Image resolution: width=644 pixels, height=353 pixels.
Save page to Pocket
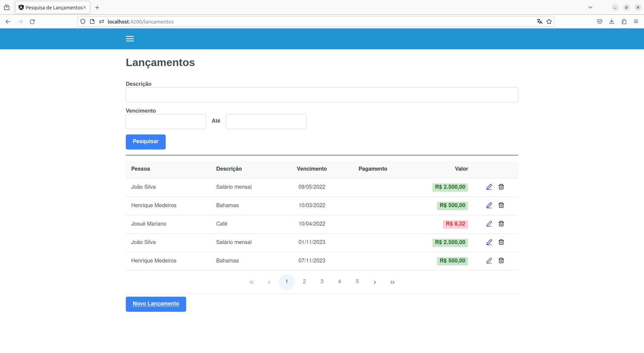coord(600,22)
